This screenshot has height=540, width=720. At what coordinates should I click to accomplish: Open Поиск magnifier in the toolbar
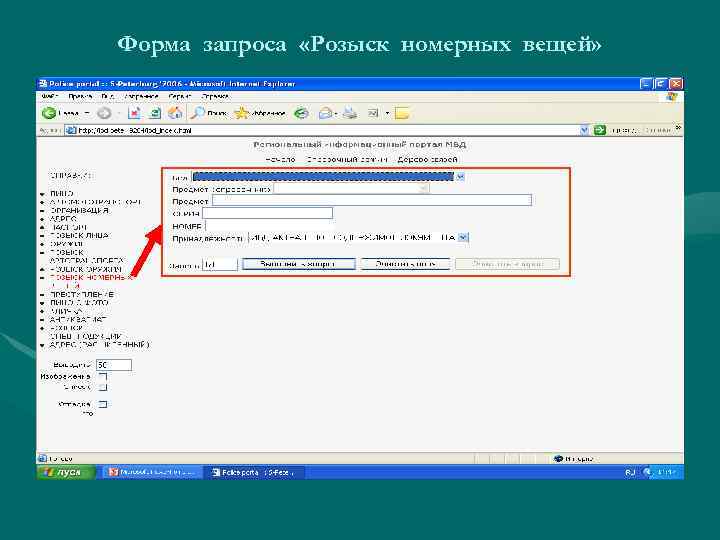click(209, 113)
